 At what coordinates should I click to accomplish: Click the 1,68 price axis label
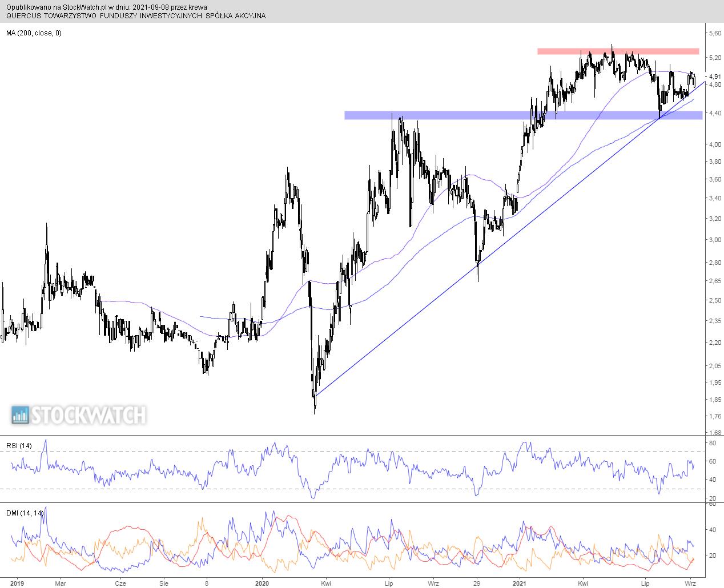(714, 433)
